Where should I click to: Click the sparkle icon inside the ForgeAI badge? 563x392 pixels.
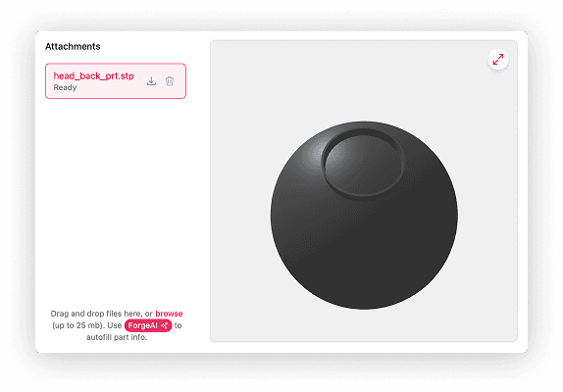click(x=165, y=325)
